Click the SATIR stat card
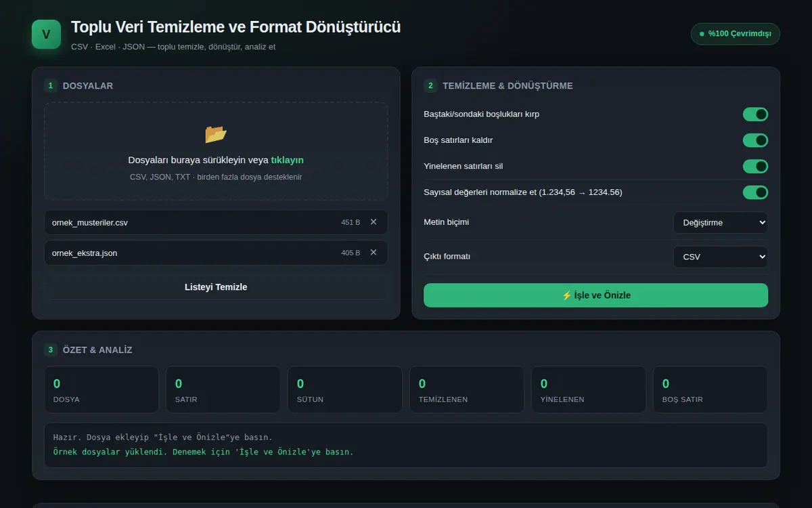812x508 pixels. coord(223,389)
